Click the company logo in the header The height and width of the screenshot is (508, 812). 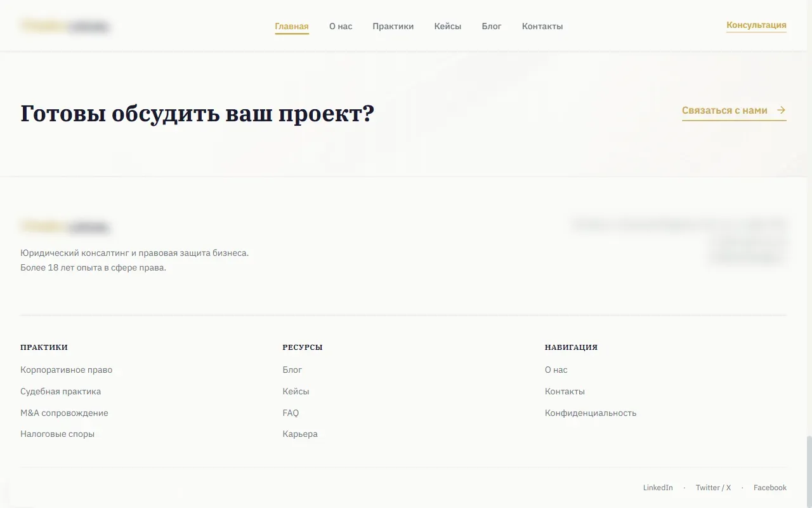pyautogui.click(x=65, y=25)
